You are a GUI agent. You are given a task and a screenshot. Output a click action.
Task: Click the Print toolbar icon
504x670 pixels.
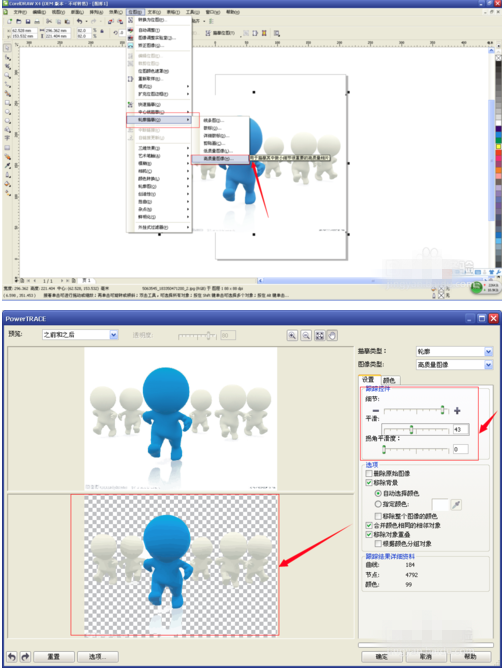pos(37,21)
